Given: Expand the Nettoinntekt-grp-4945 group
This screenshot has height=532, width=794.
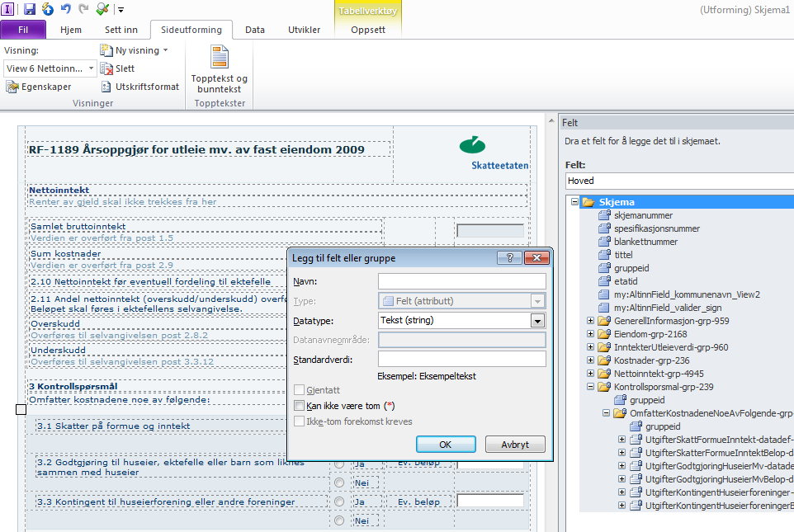Looking at the screenshot, I should coord(590,373).
